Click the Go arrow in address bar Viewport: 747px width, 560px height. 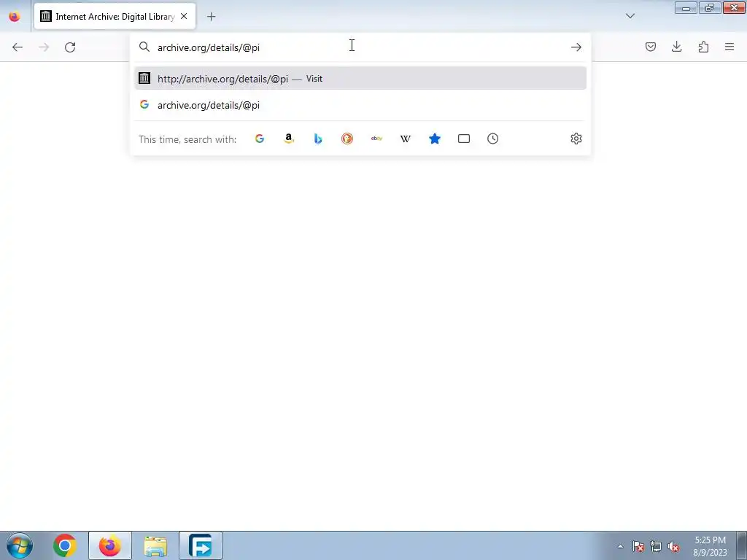[576, 47]
